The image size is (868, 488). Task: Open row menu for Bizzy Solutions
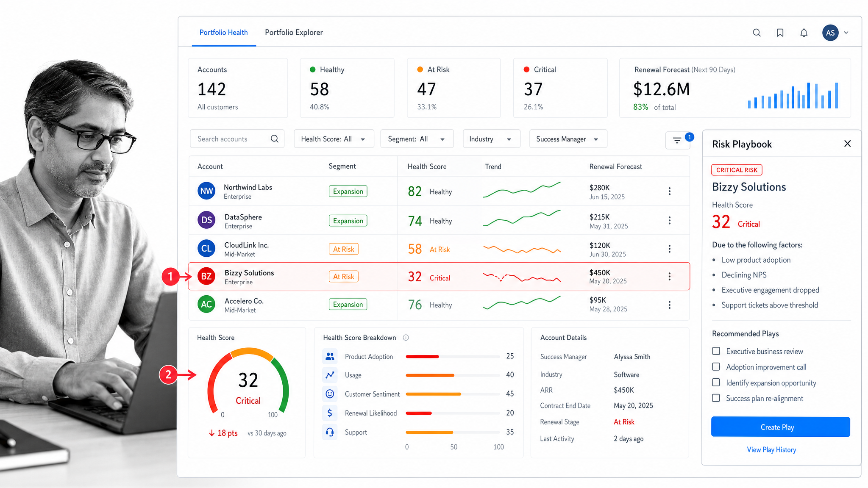pos(670,276)
